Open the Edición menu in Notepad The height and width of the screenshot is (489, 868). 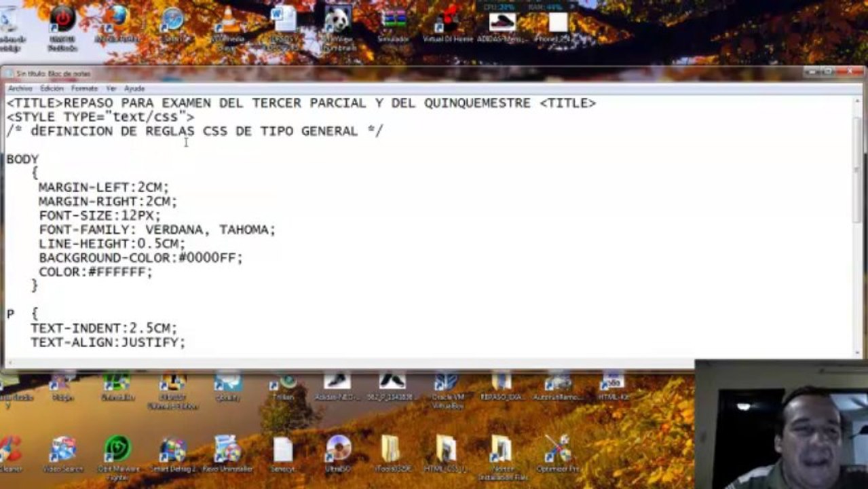pyautogui.click(x=52, y=88)
